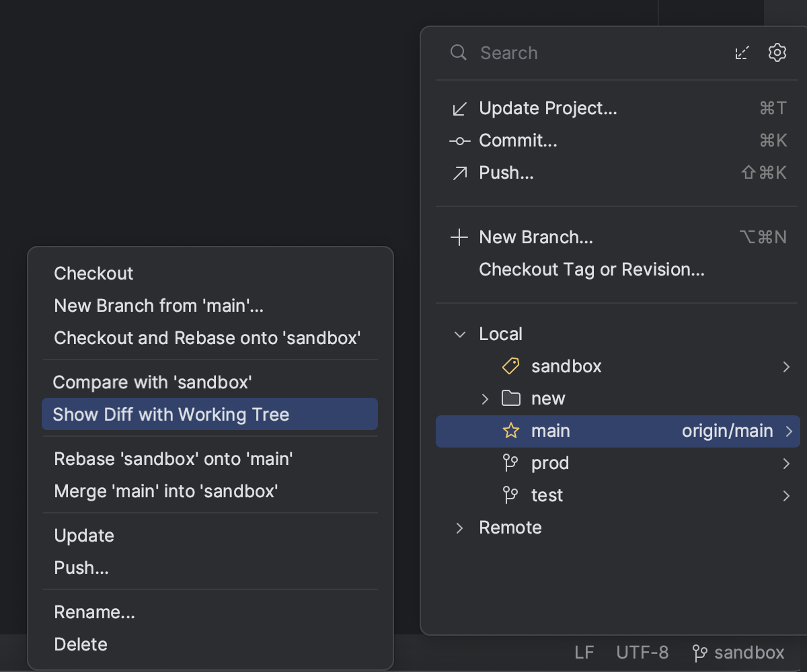This screenshot has height=672, width=807.
Task: Click the Commit icon beside 'Commit...'
Action: [x=459, y=140]
